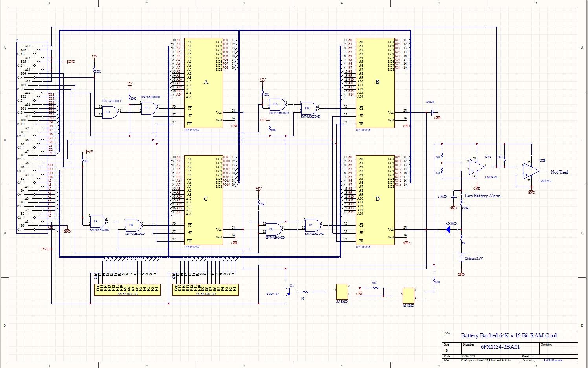
Task: Select left 4816P-002-103 resistor network
Action: point(128,290)
